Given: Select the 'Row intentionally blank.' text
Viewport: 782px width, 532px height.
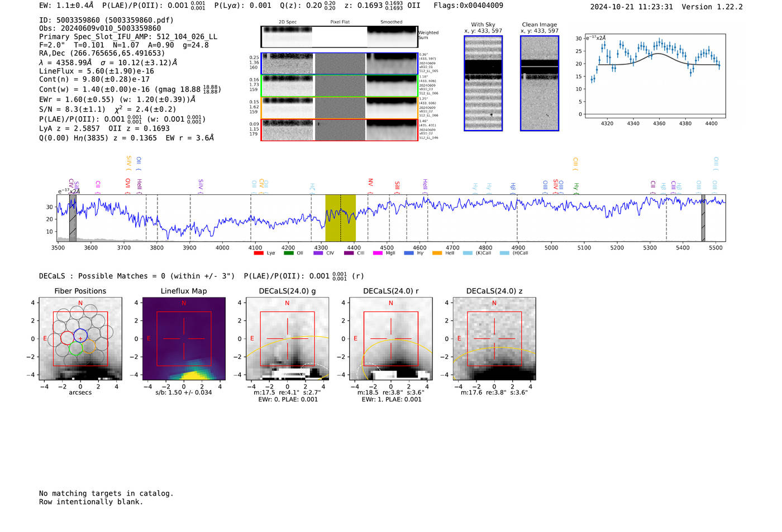Looking at the screenshot, I should 91,502.
